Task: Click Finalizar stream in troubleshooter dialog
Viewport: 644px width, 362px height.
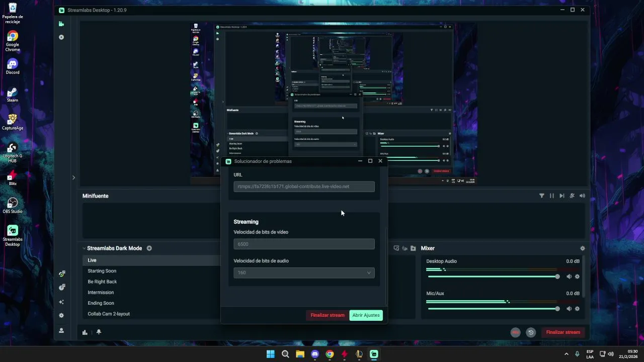Action: 328,315
